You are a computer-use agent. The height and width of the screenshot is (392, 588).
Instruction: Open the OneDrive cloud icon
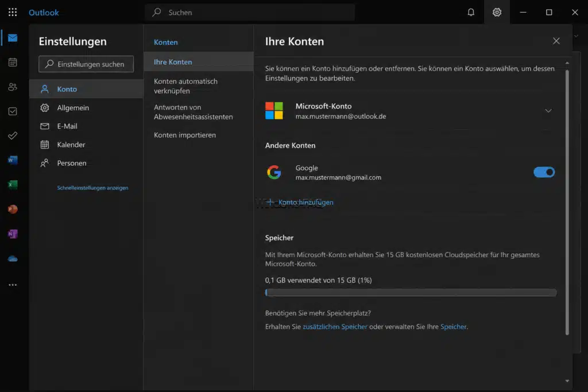click(13, 259)
